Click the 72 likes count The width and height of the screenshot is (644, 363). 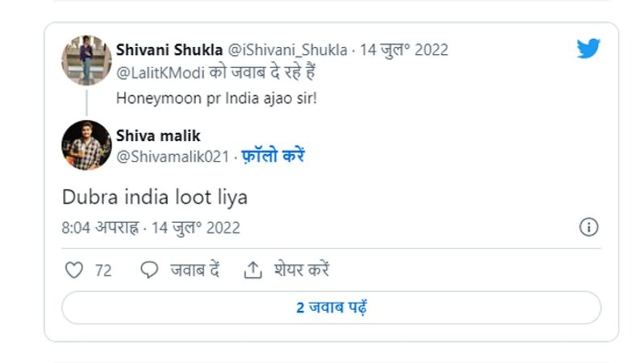click(103, 270)
